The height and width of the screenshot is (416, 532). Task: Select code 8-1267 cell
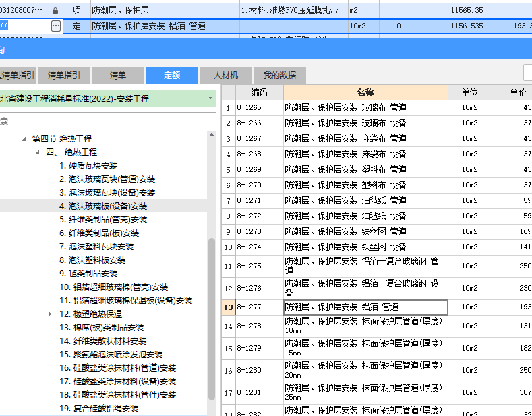(259, 138)
